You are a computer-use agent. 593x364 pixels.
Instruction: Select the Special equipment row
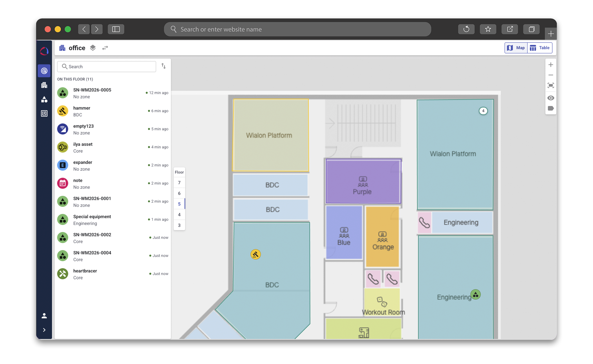coord(113,220)
